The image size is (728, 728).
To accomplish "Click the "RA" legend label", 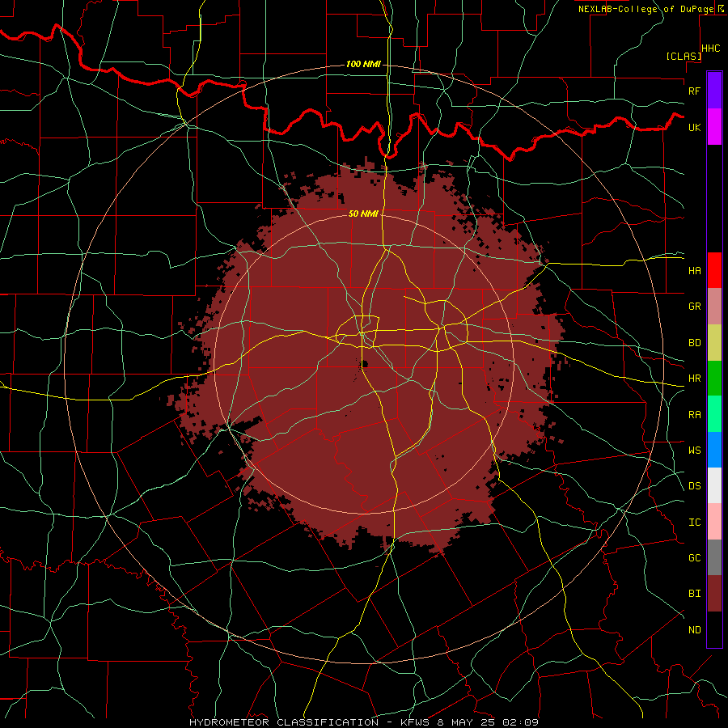I will [694, 415].
